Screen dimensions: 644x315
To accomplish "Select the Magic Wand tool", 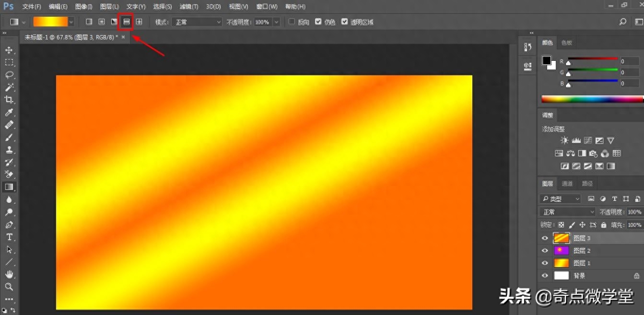I will coord(9,87).
